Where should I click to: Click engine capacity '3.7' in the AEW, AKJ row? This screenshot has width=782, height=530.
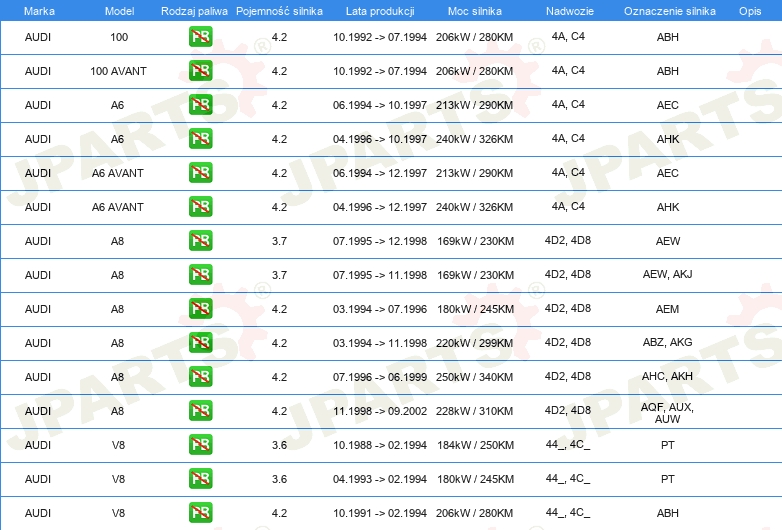(279, 275)
